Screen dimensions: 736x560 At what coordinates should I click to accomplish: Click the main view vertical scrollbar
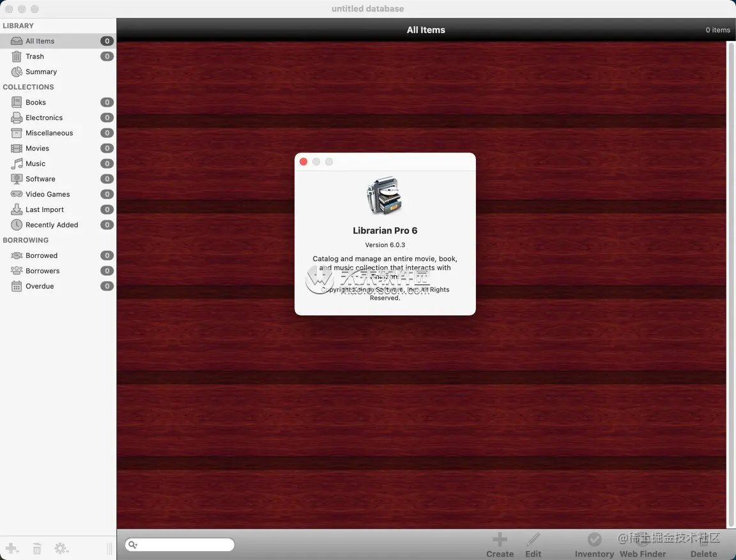click(731, 284)
